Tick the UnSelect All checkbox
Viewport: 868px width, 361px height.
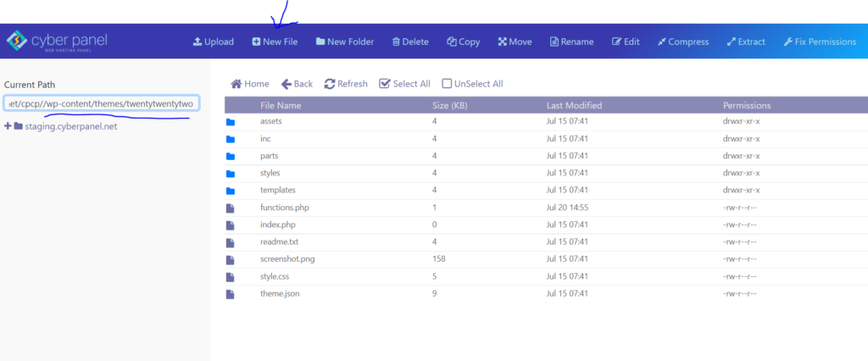pos(447,84)
